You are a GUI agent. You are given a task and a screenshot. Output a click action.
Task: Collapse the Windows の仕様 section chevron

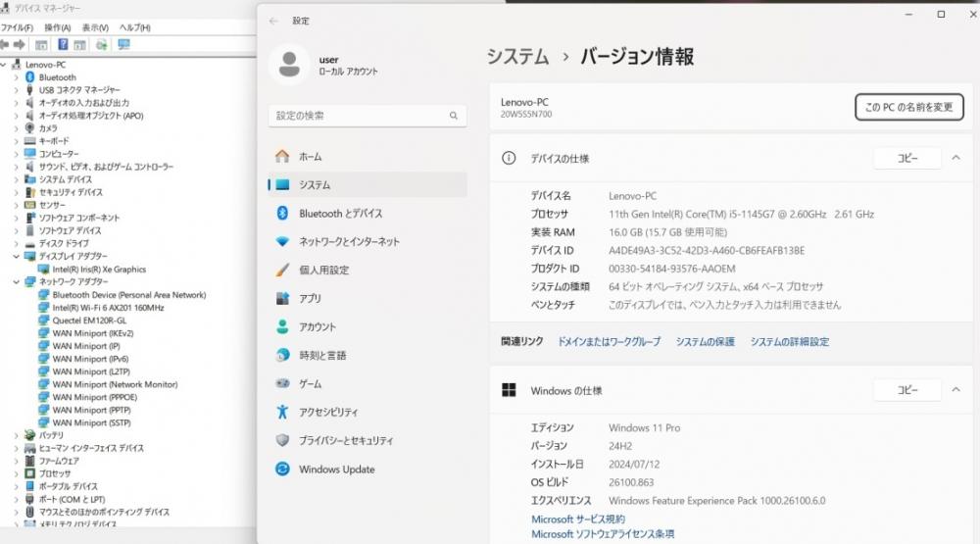(x=955, y=390)
